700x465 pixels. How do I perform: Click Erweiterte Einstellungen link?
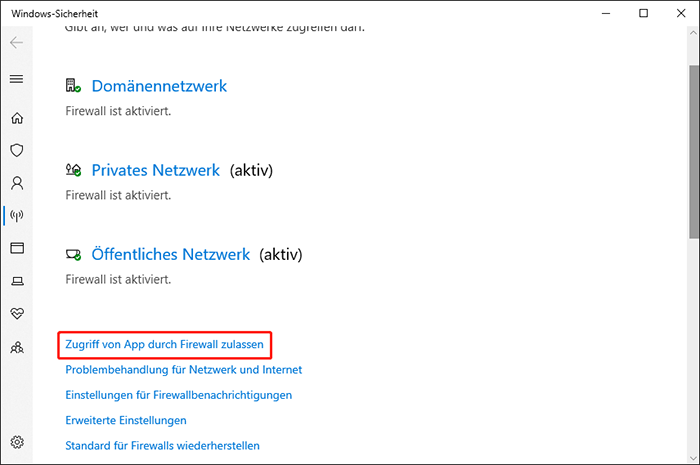[x=126, y=420]
